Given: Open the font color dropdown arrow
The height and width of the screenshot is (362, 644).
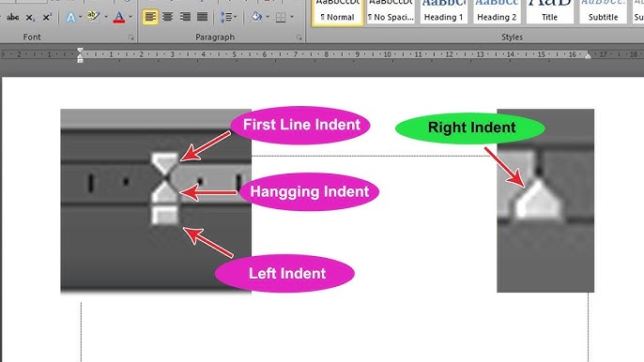Looking at the screenshot, I should tap(130, 17).
